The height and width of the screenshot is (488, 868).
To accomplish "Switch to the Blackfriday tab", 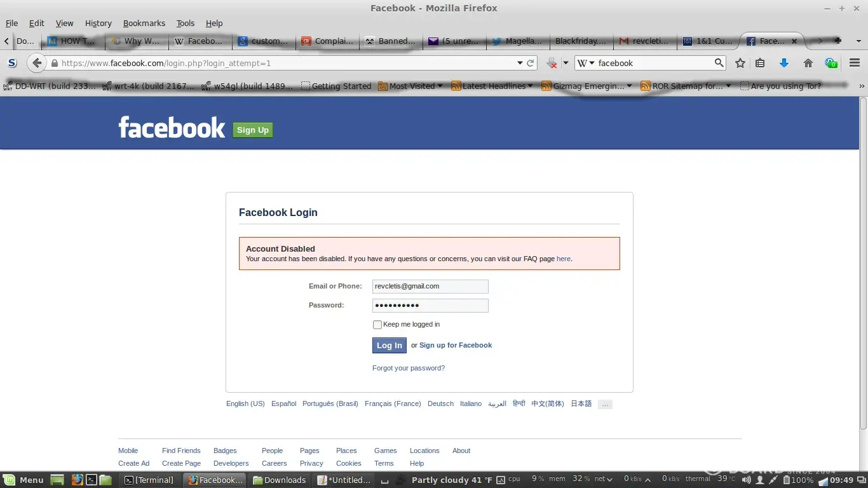I will coord(581,41).
